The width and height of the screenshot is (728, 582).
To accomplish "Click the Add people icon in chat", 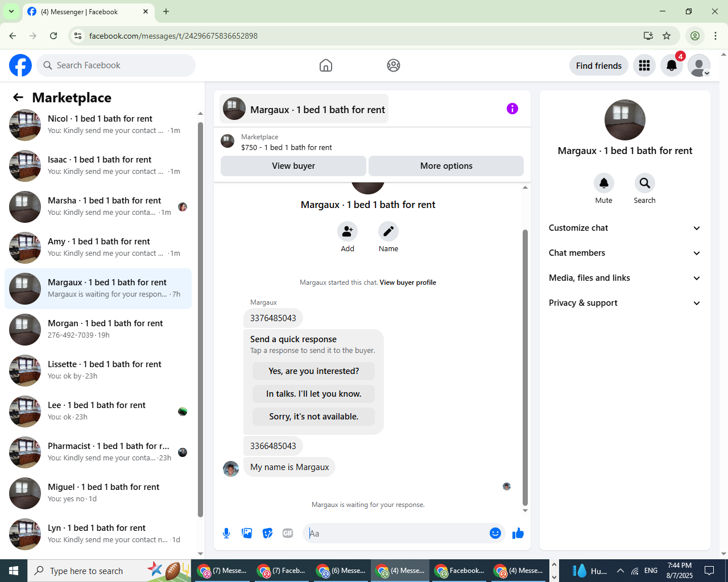I will click(348, 231).
